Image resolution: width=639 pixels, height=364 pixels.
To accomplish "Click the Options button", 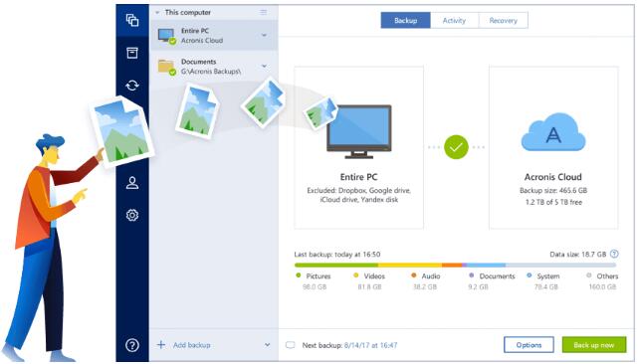I will click(529, 345).
